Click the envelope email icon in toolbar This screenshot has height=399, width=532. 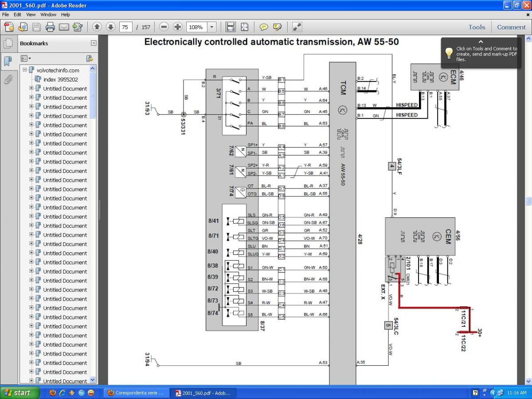coord(64,27)
